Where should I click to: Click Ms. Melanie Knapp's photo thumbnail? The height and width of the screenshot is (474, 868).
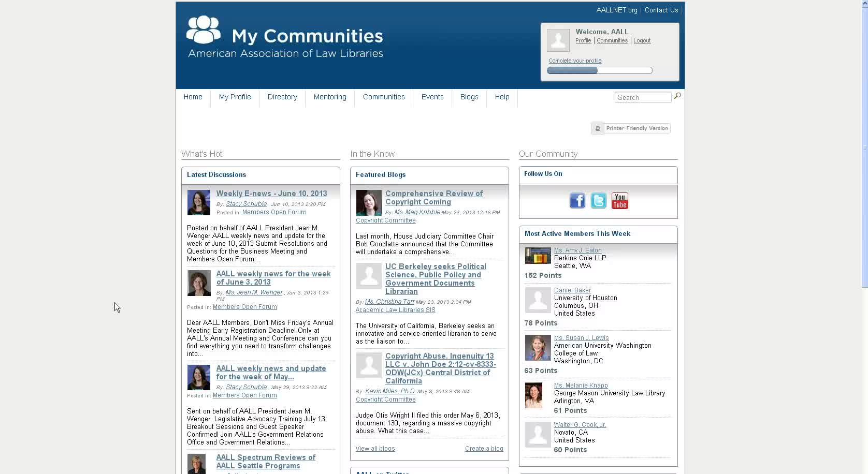point(534,395)
